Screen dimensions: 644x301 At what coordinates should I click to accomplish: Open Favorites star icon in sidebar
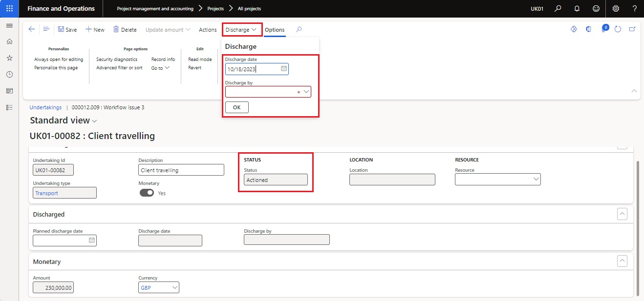[9, 58]
